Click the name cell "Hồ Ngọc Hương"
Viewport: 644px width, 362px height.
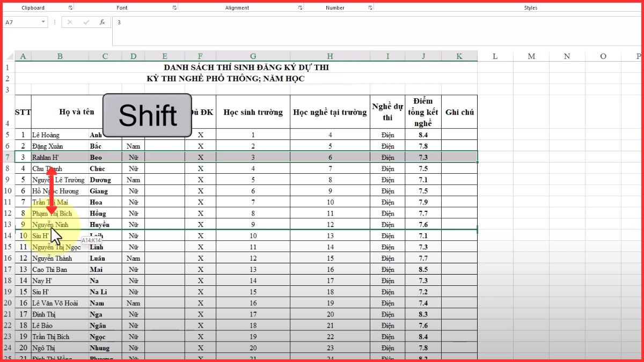click(x=60, y=191)
